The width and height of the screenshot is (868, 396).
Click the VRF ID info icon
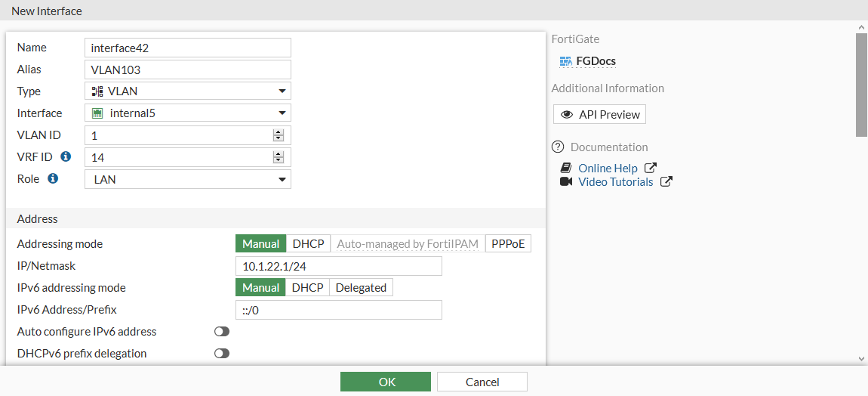66,157
